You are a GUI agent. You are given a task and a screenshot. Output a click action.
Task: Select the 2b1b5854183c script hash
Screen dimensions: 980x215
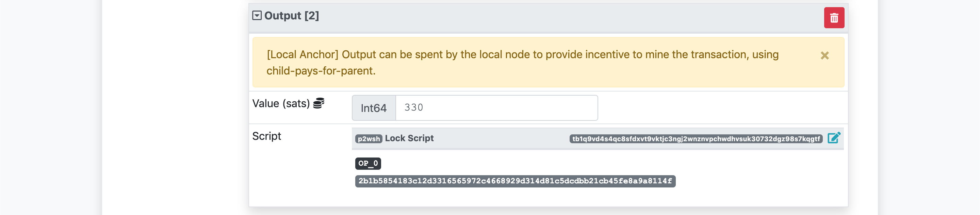(515, 181)
